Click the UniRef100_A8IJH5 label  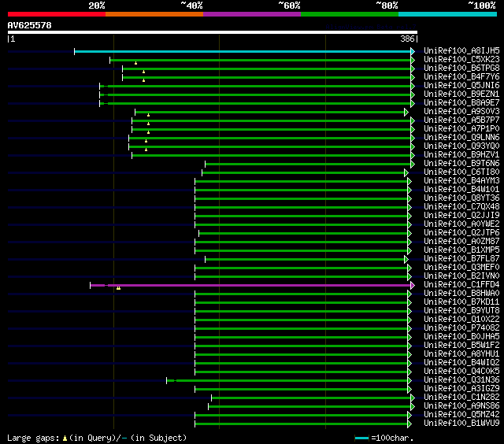click(x=461, y=50)
